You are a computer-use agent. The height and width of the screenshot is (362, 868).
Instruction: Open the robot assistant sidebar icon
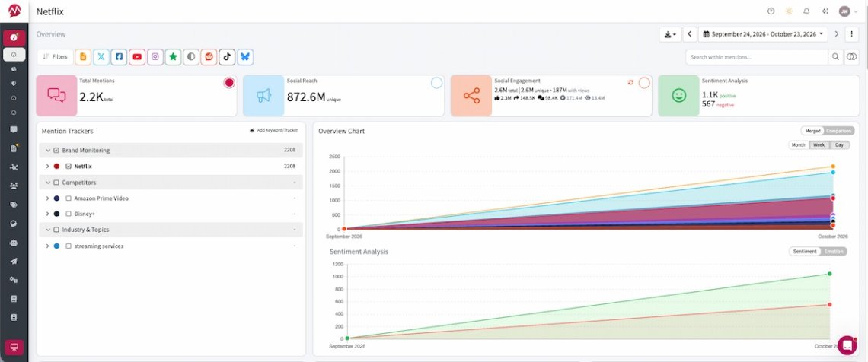(x=14, y=242)
